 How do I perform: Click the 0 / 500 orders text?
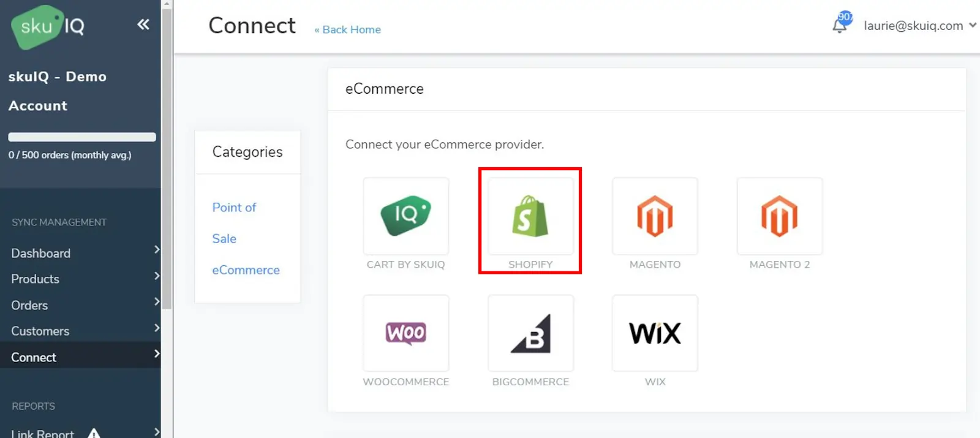point(70,155)
